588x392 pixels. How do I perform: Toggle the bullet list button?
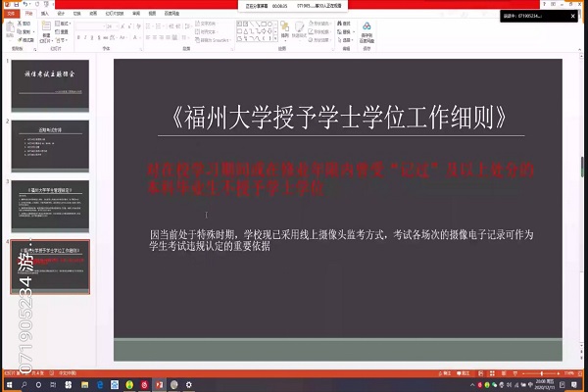[149, 26]
